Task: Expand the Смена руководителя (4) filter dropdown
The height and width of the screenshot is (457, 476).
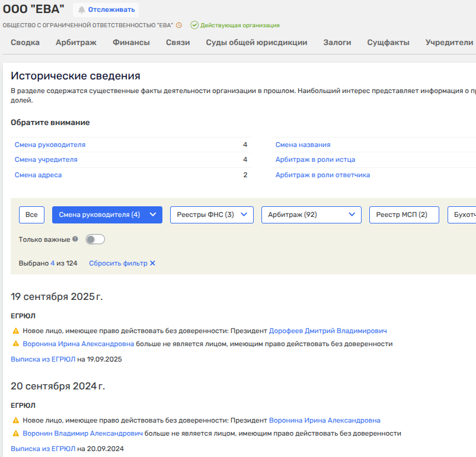Action: (x=153, y=215)
